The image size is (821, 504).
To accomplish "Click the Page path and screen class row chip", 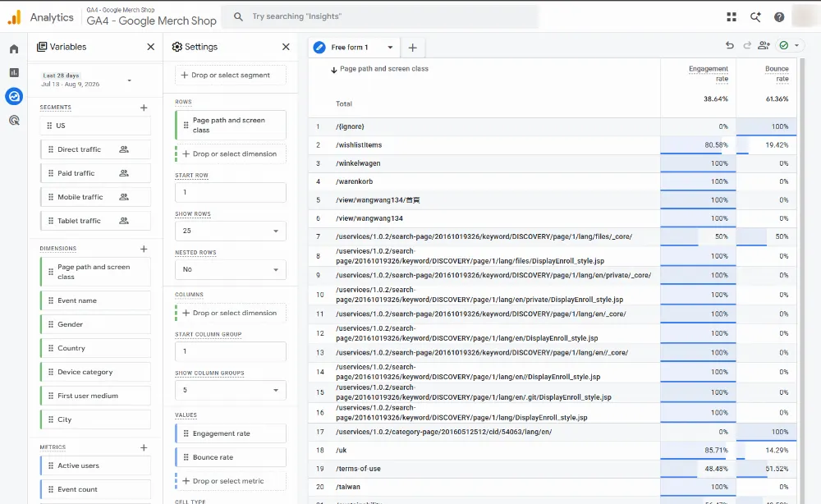I will pyautogui.click(x=231, y=125).
